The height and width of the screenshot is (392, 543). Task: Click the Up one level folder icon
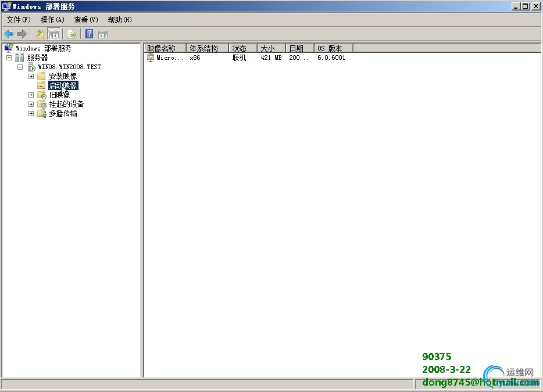pyautogui.click(x=40, y=34)
